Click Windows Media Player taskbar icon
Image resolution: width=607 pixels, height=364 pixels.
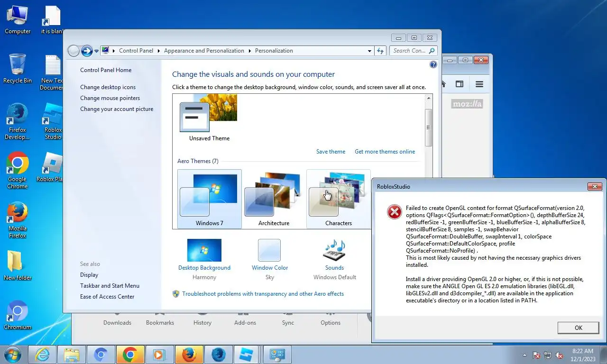click(159, 355)
